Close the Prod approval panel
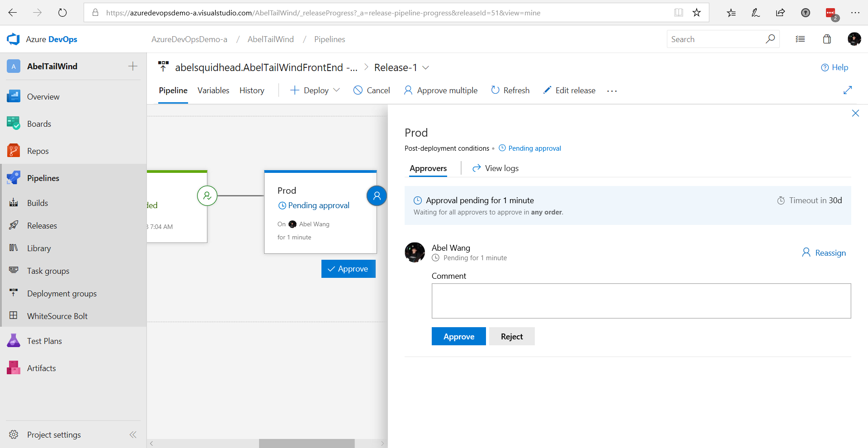This screenshot has width=868, height=448. click(855, 113)
